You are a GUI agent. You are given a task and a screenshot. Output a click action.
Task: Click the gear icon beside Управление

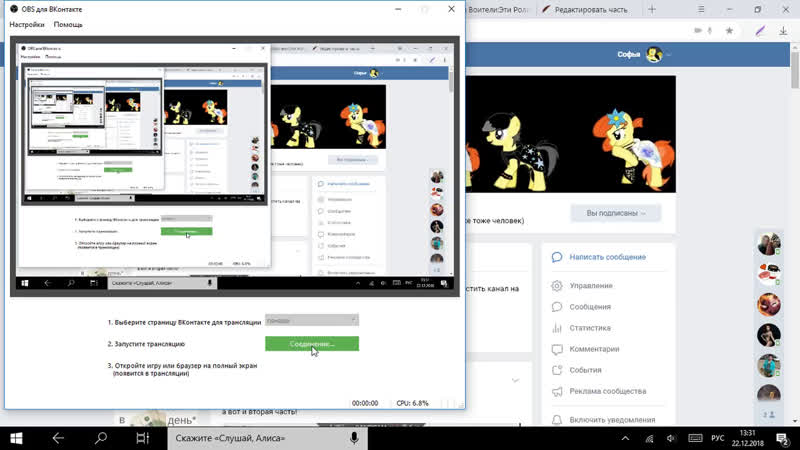[557, 286]
